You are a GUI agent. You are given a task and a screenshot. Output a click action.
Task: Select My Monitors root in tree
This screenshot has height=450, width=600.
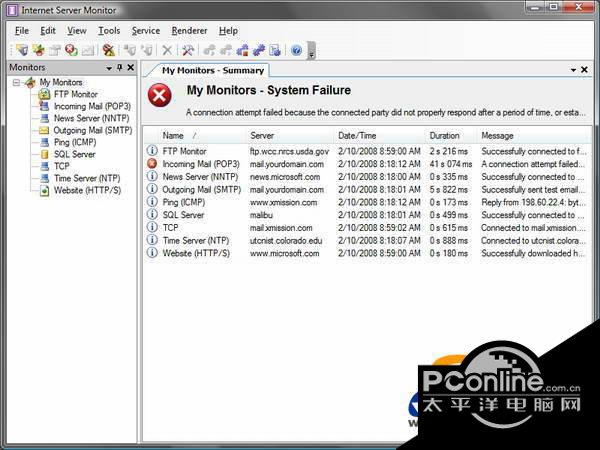[61, 82]
